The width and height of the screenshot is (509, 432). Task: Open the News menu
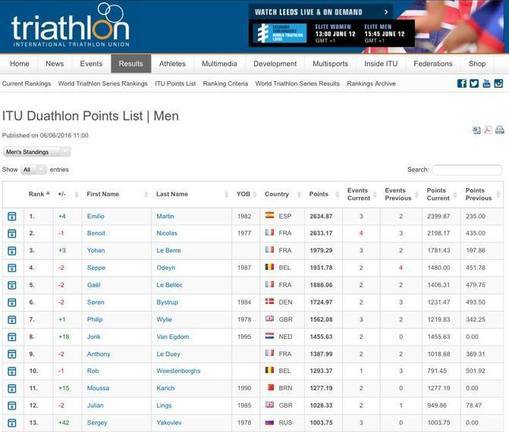pyautogui.click(x=55, y=64)
